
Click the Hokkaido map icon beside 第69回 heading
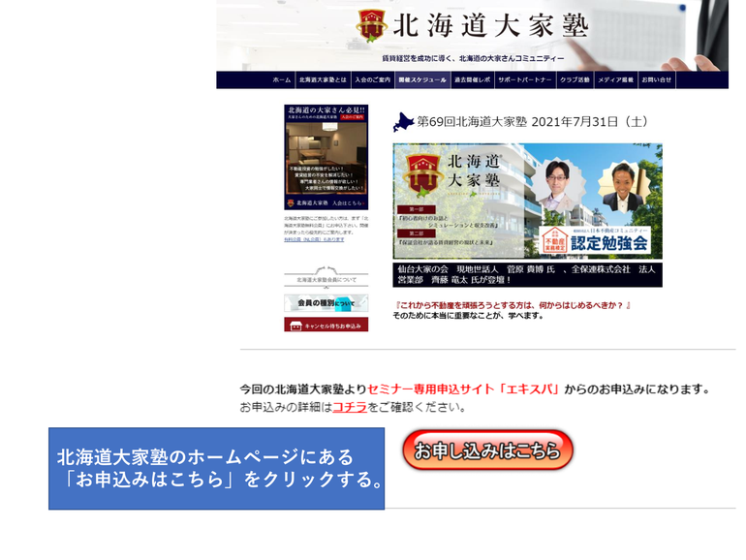tap(403, 122)
